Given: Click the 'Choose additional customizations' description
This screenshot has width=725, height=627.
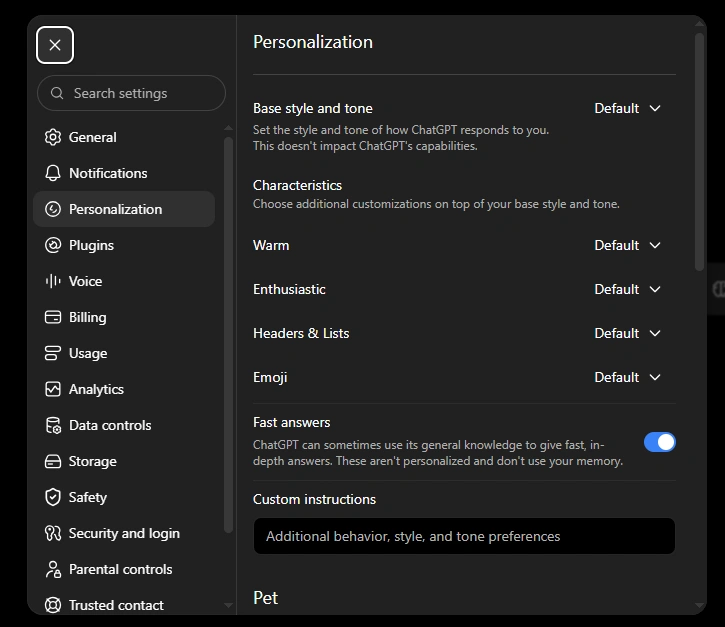Looking at the screenshot, I should click(436, 204).
